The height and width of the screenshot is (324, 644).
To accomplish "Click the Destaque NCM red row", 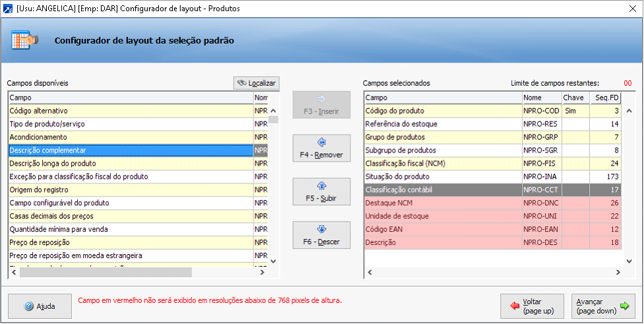I will (x=443, y=203).
